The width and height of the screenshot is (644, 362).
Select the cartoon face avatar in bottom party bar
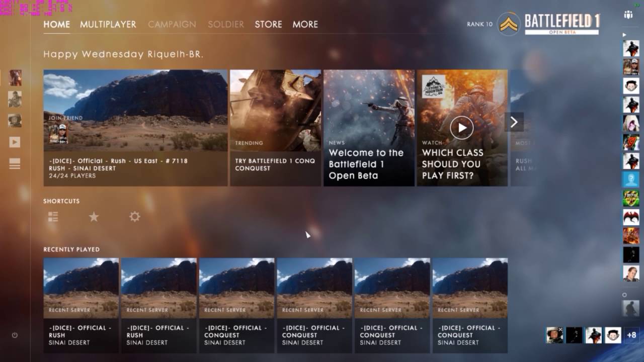pyautogui.click(x=612, y=335)
